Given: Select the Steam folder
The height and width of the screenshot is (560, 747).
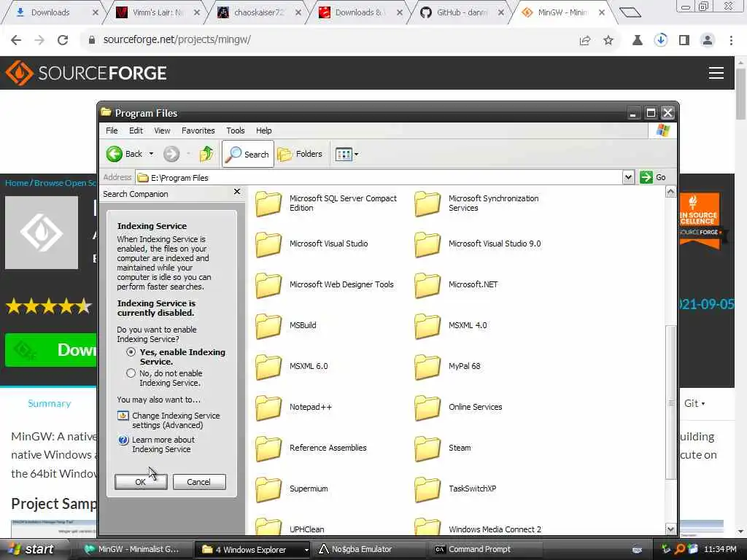Looking at the screenshot, I should coord(443,448).
